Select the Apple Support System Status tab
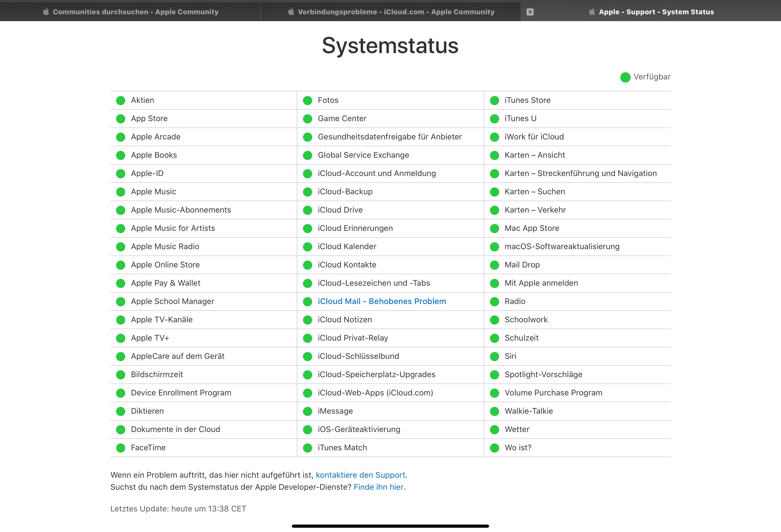781x532 pixels. click(x=656, y=12)
